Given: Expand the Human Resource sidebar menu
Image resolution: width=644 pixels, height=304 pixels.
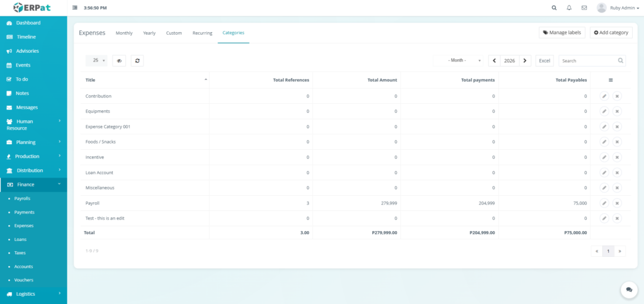Looking at the screenshot, I should (x=33, y=125).
